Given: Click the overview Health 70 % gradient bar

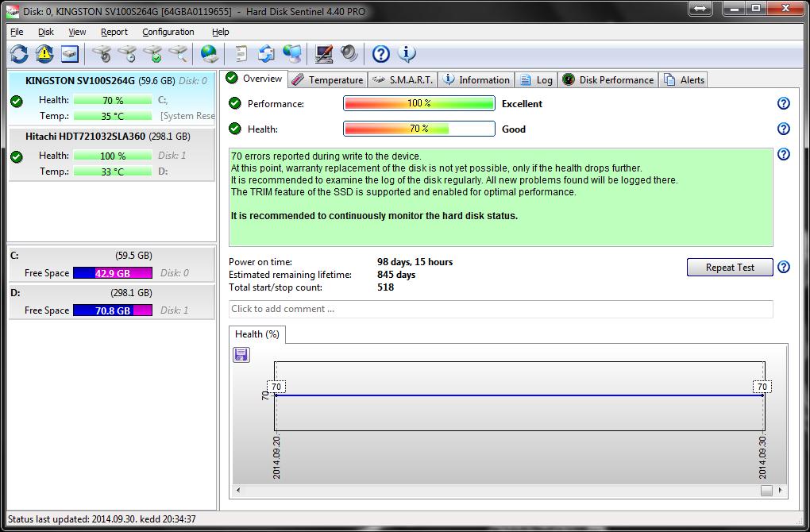Looking at the screenshot, I should click(x=419, y=129).
